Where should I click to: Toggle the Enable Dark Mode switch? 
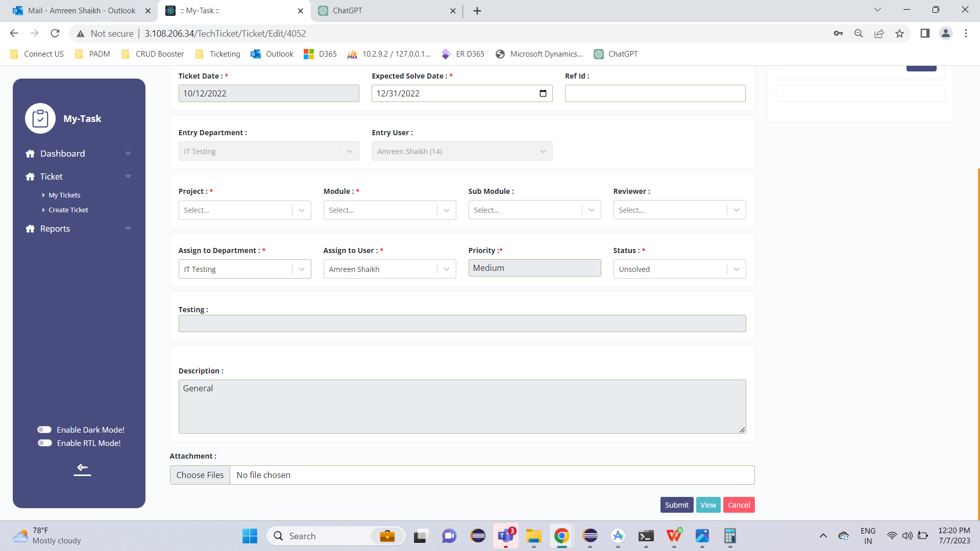click(44, 430)
